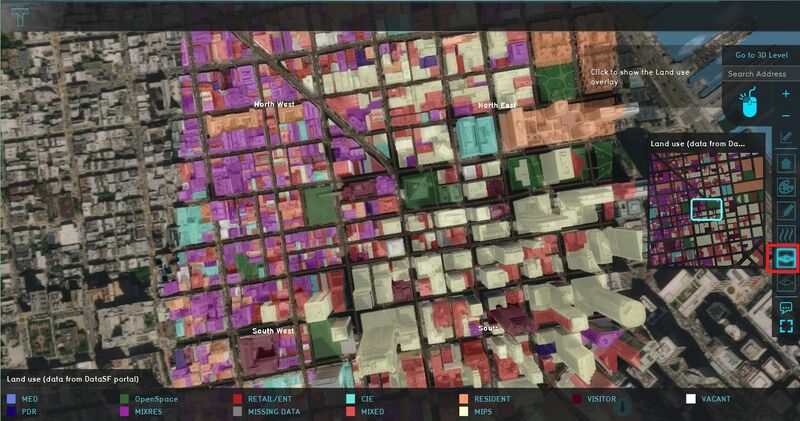Screen dimensions: 800x421
Task: Click the 'RESIDENT' legend text
Action: coord(492,399)
